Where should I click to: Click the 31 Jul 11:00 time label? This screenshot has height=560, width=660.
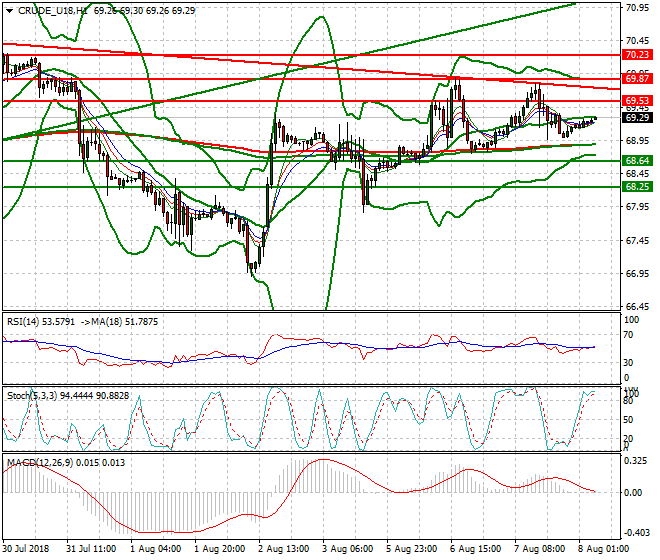point(91,549)
